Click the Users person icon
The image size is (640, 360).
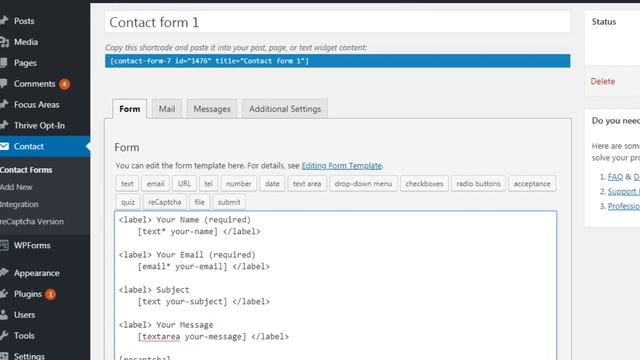(x=4, y=314)
